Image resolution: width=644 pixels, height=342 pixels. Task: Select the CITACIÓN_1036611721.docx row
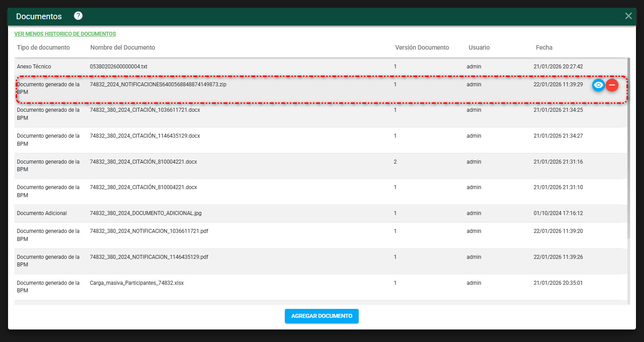(x=144, y=110)
